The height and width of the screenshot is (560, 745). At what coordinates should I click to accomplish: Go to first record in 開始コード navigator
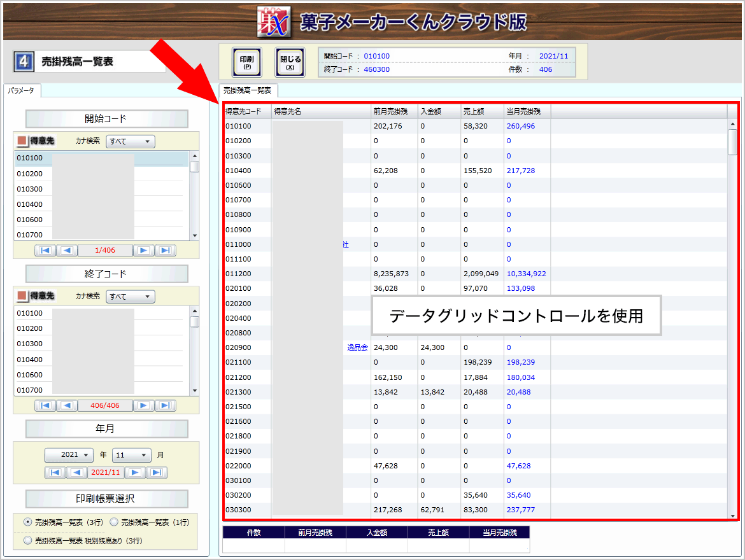tap(46, 250)
